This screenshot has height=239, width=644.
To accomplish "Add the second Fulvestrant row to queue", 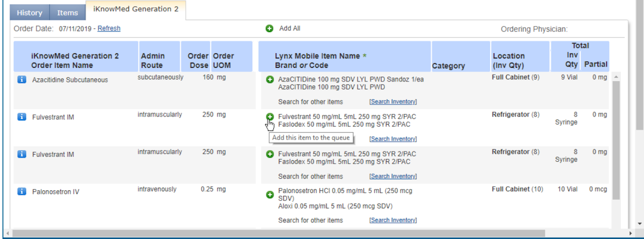I will [270, 154].
